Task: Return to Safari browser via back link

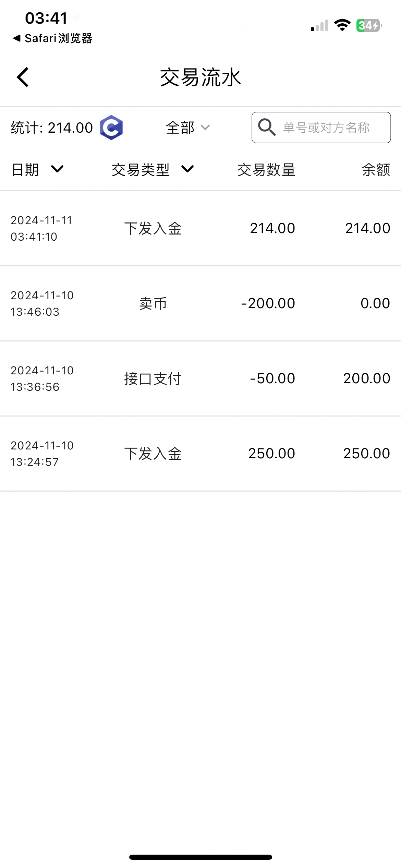Action: click(53, 38)
